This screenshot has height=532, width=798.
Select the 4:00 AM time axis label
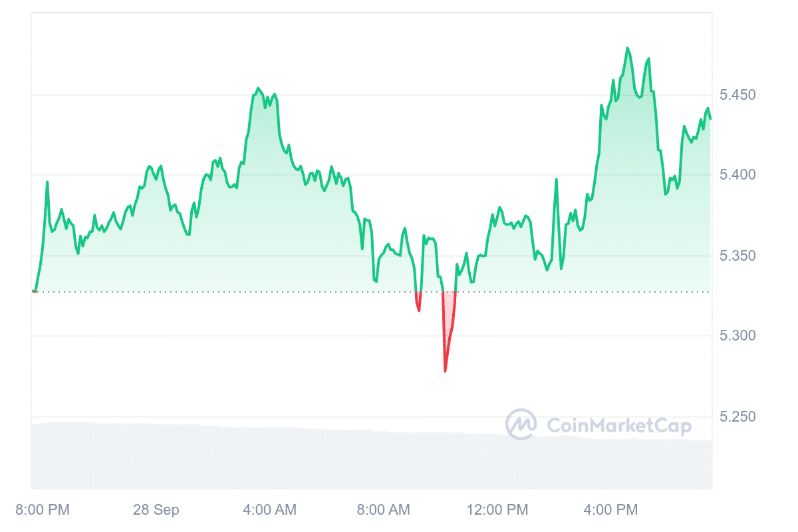pyautogui.click(x=269, y=510)
